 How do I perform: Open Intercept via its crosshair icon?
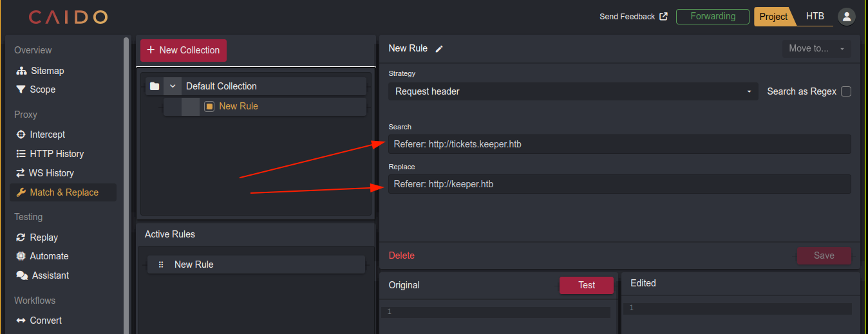coord(21,135)
